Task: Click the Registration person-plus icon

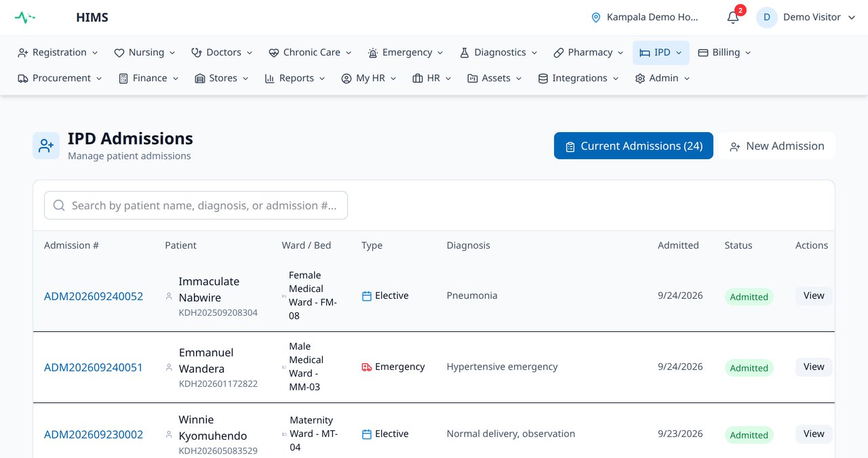Action: point(23,53)
